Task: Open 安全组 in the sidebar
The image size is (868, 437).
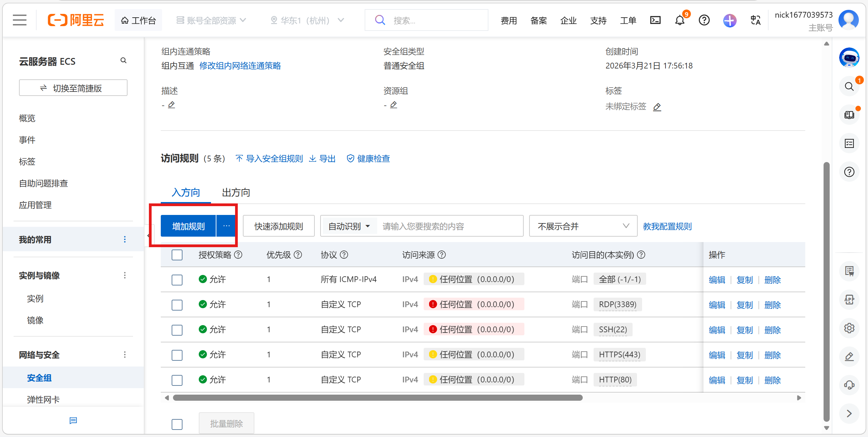Action: pos(39,378)
